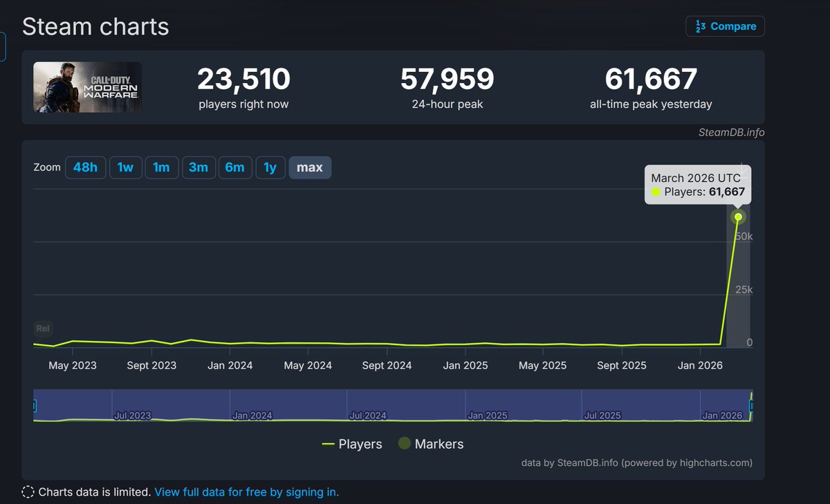The width and height of the screenshot is (830, 504).
Task: Set zoom range to 1m
Action: [x=162, y=167]
